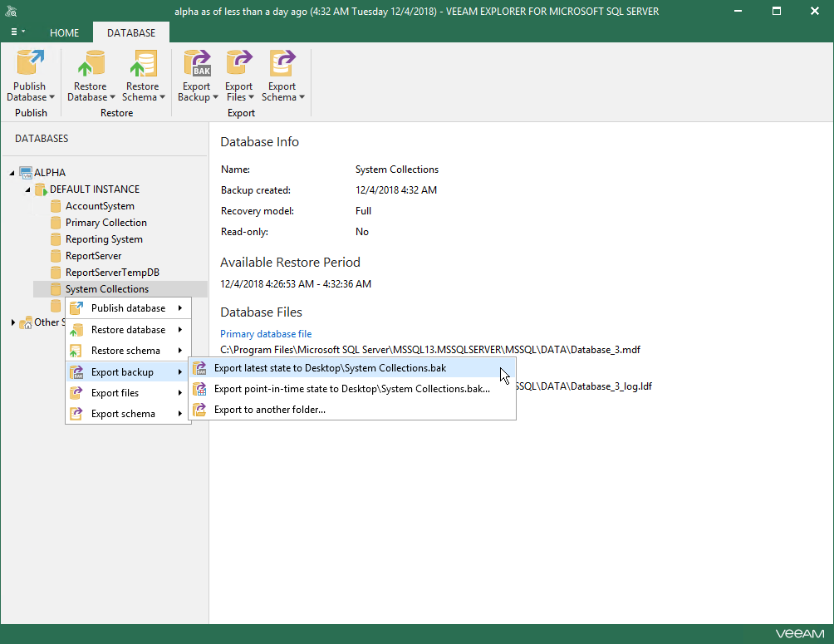Select AccountSystem database in tree
The image size is (834, 644).
click(100, 206)
